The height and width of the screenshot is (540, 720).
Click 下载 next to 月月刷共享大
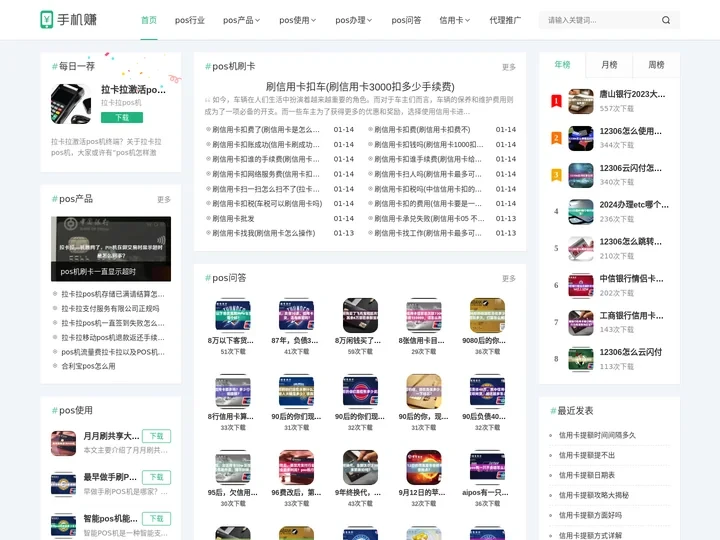pos(157,436)
